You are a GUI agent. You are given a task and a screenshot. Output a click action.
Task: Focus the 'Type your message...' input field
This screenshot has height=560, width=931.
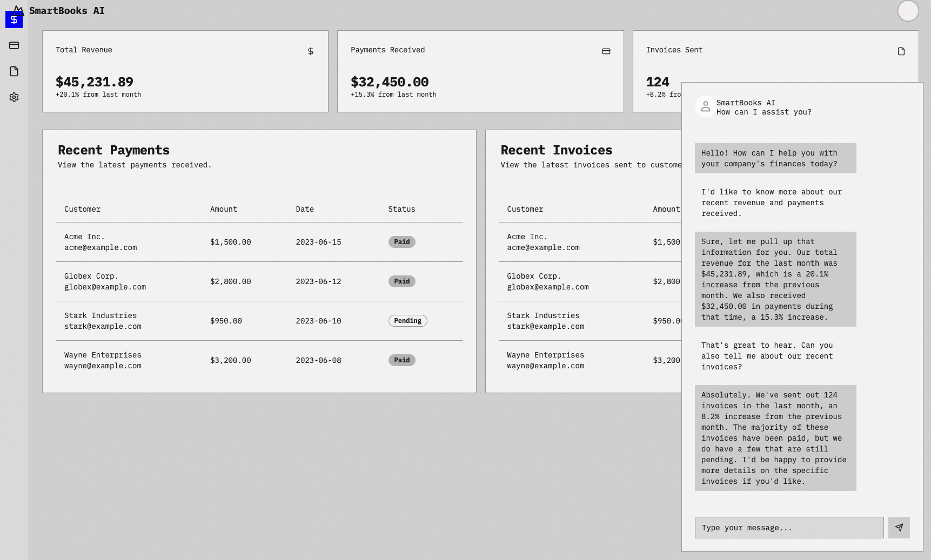[789, 528]
